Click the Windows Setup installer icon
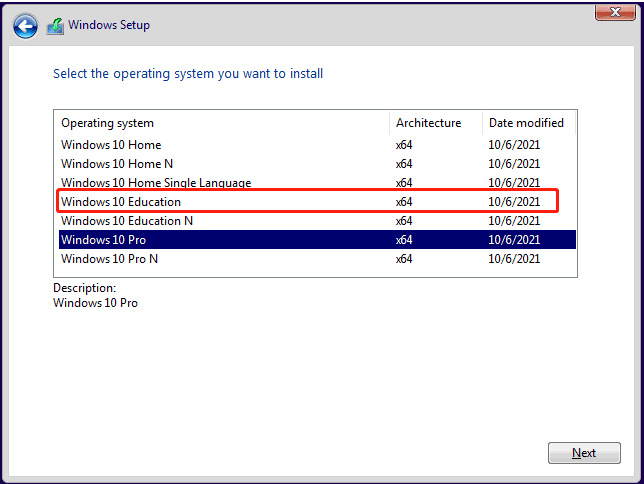 click(x=55, y=26)
